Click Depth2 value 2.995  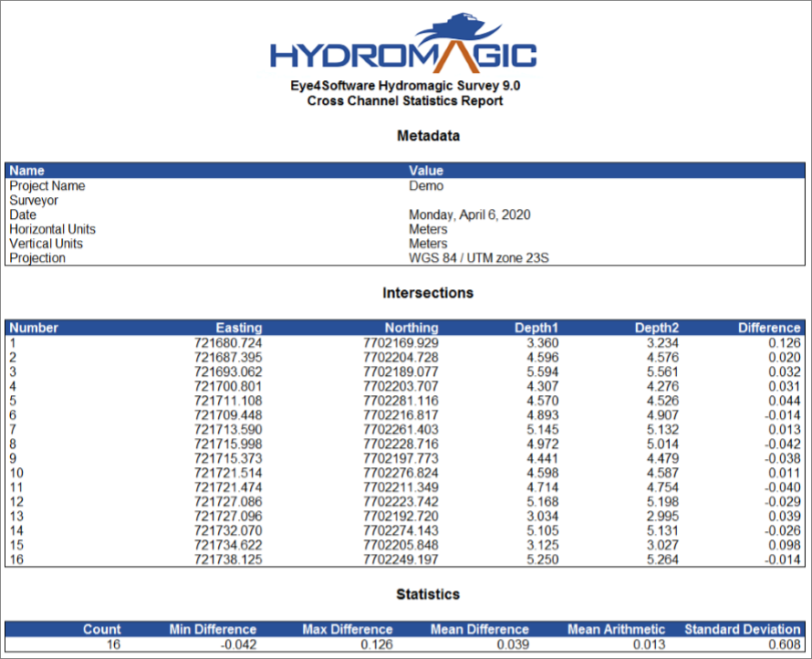coord(662,517)
